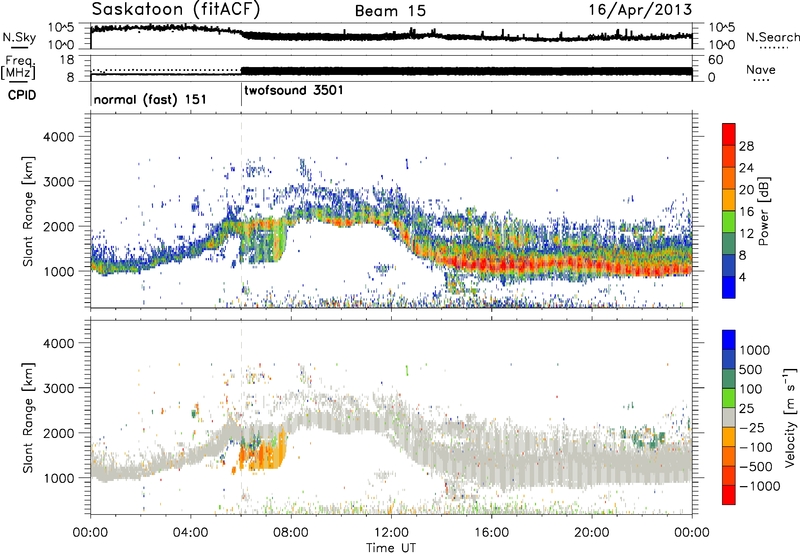Click the '24' tick on the Power colorbar
Viewport: 800px width, 554px height.
coord(746,168)
